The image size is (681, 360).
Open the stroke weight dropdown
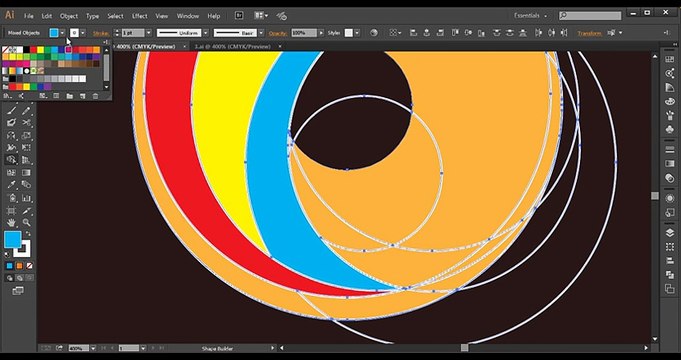coord(149,33)
